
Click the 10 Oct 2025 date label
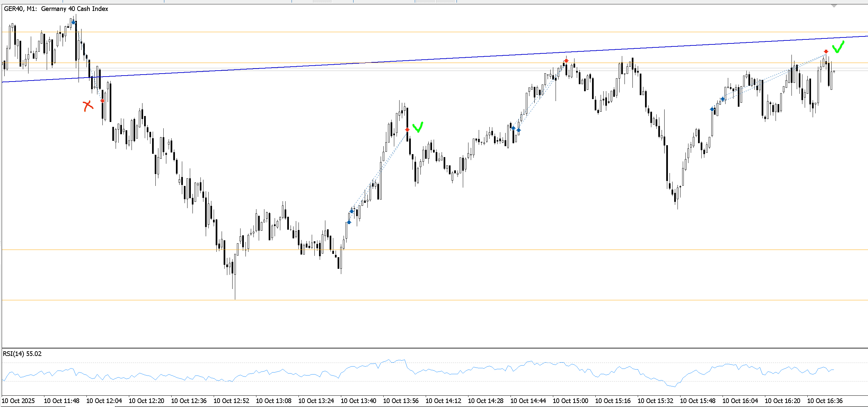[x=18, y=401]
